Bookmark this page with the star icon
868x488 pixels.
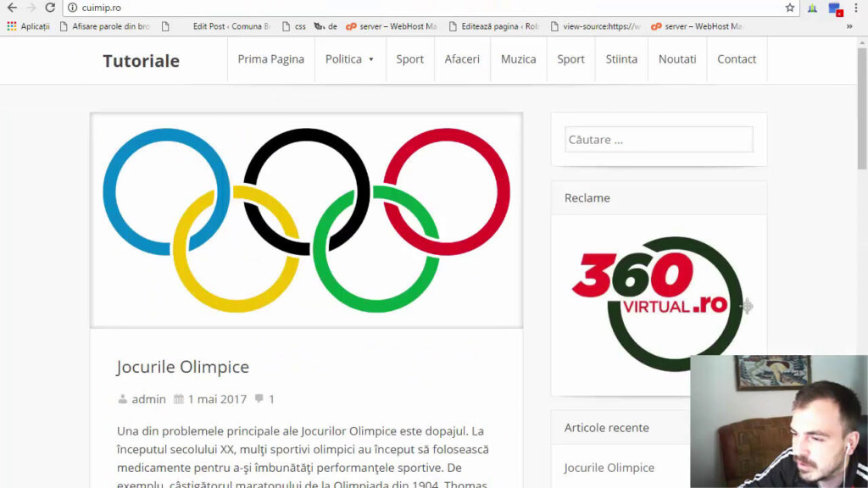coord(789,8)
